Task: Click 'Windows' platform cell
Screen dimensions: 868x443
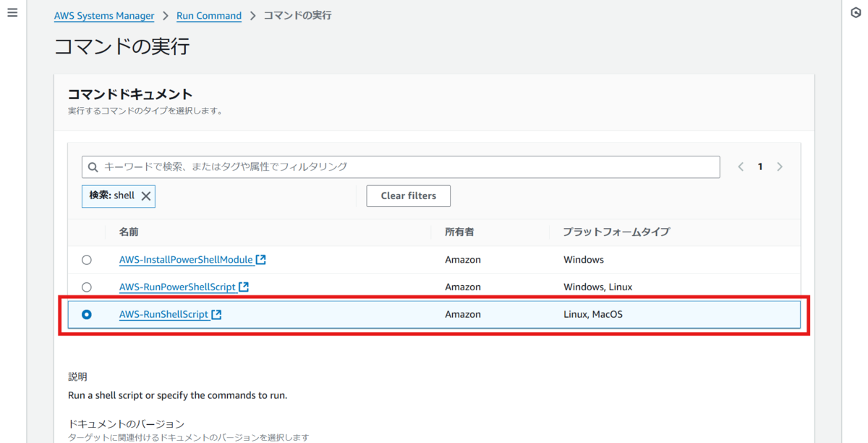Action: point(584,259)
